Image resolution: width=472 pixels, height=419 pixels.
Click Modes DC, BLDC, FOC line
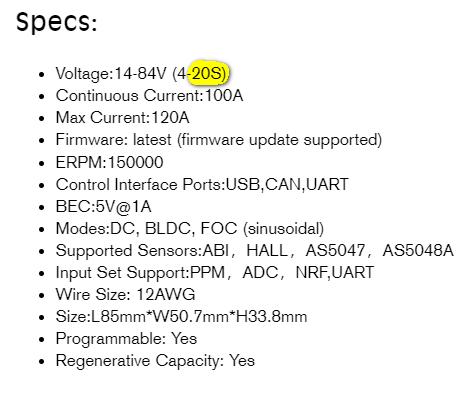[190, 229]
